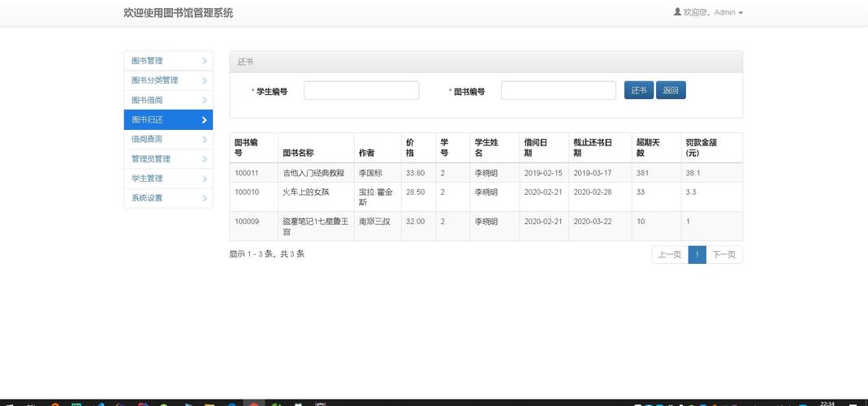The image size is (868, 406).
Task: Click the deadline date 2020-02-28
Action: [x=592, y=192]
